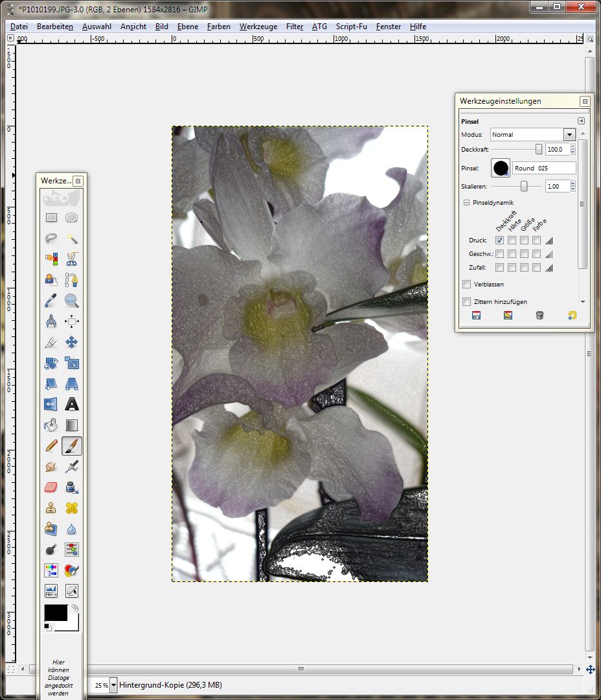Uncheck Druck Deckkraft checkbox
The height and width of the screenshot is (700, 601).
[499, 240]
